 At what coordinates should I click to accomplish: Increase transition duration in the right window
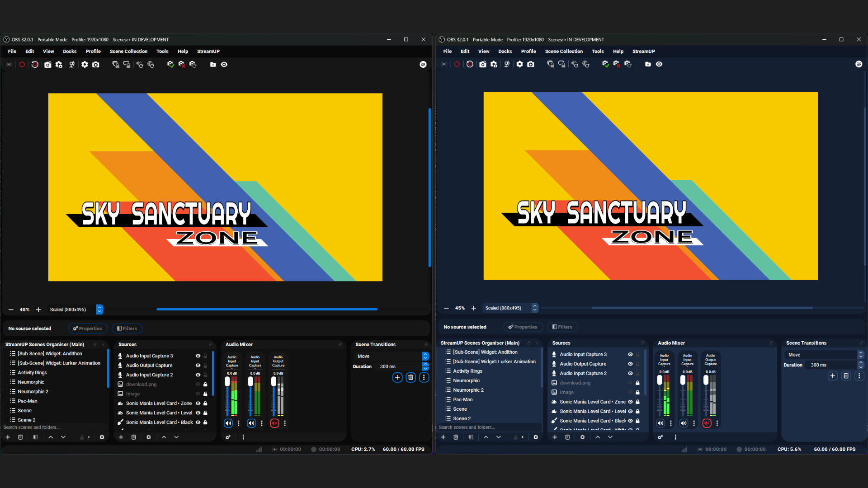[x=861, y=363]
